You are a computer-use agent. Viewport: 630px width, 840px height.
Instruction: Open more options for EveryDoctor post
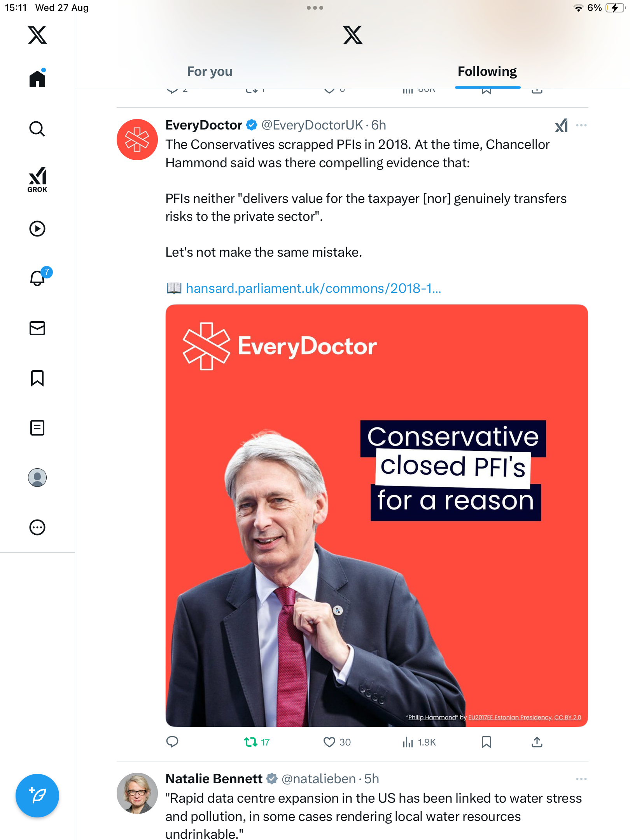pyautogui.click(x=581, y=125)
